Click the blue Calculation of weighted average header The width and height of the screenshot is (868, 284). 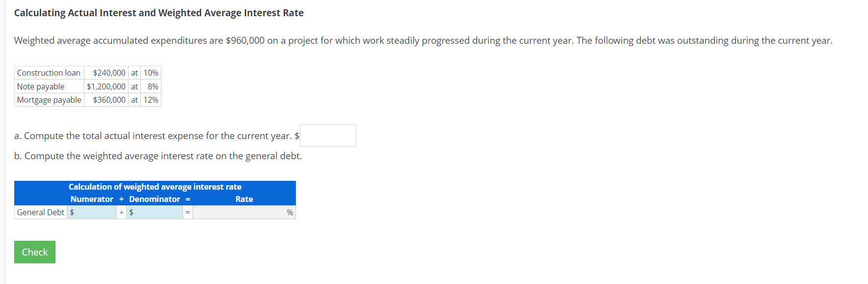[x=155, y=186]
